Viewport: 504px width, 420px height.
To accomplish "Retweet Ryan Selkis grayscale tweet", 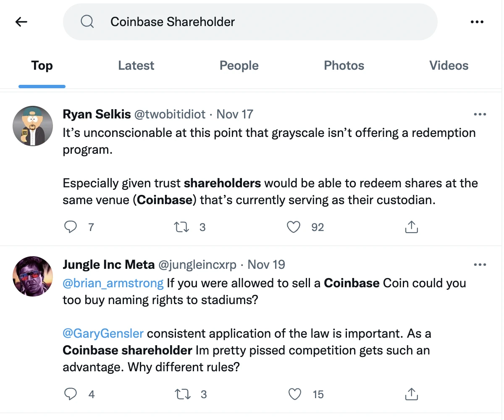I will coord(181,227).
